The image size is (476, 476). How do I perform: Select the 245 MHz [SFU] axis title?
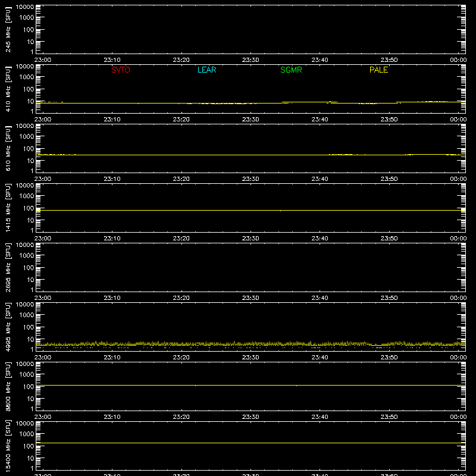8,29
